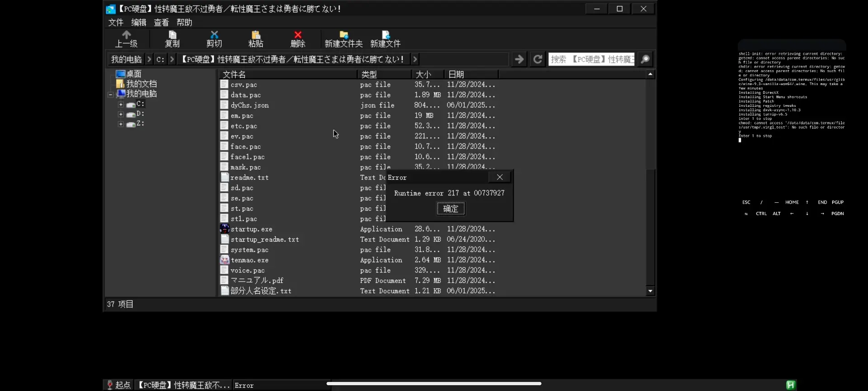Click the マニュアル.pdf file icon
The width and height of the screenshot is (868, 391).
click(x=224, y=280)
